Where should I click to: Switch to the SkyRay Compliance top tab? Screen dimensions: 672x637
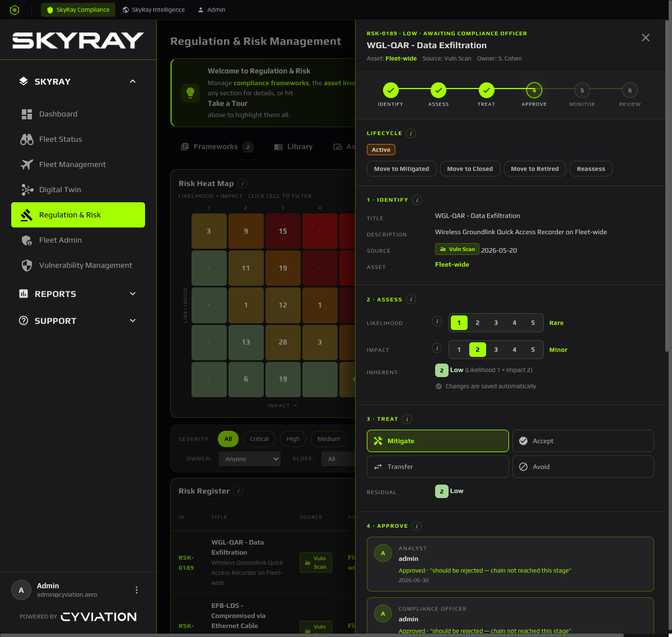78,10
